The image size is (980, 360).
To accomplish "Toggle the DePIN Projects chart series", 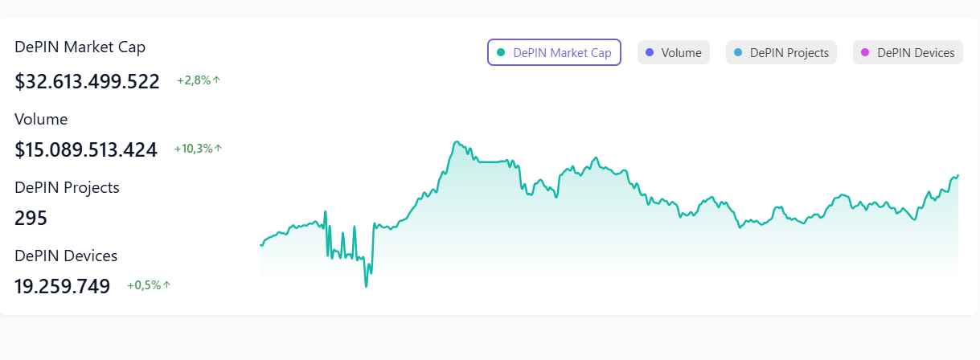I will [x=781, y=53].
